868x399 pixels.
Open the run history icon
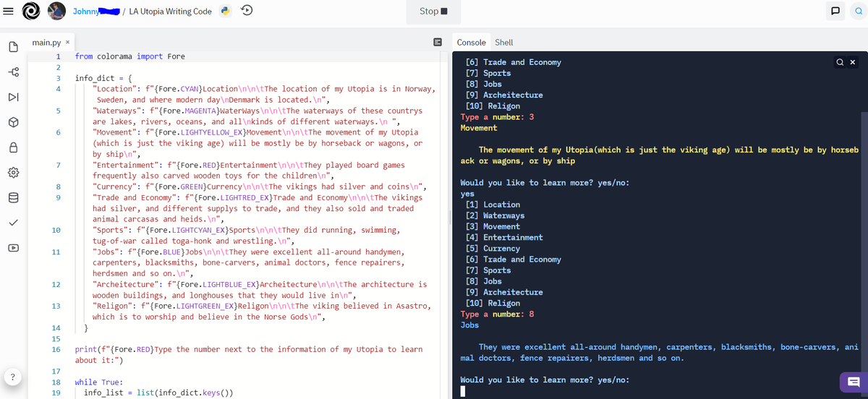pos(246,11)
